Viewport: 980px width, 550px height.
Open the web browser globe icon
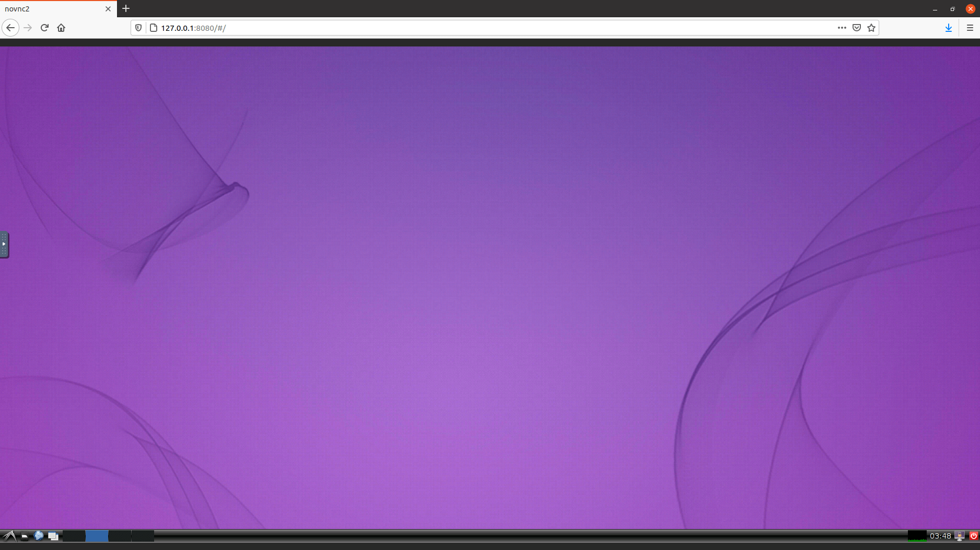tap(39, 536)
